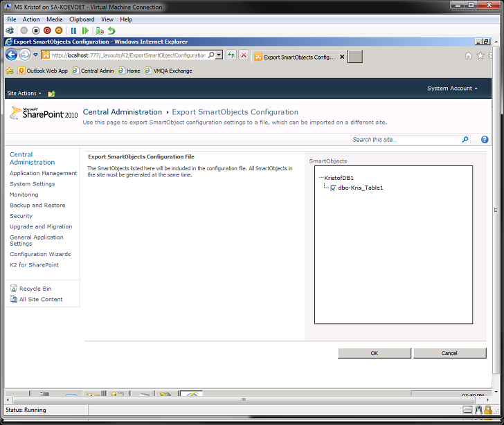Viewport: 504px width, 425px height.
Task: Open Application Management sidebar link
Action: [44, 173]
